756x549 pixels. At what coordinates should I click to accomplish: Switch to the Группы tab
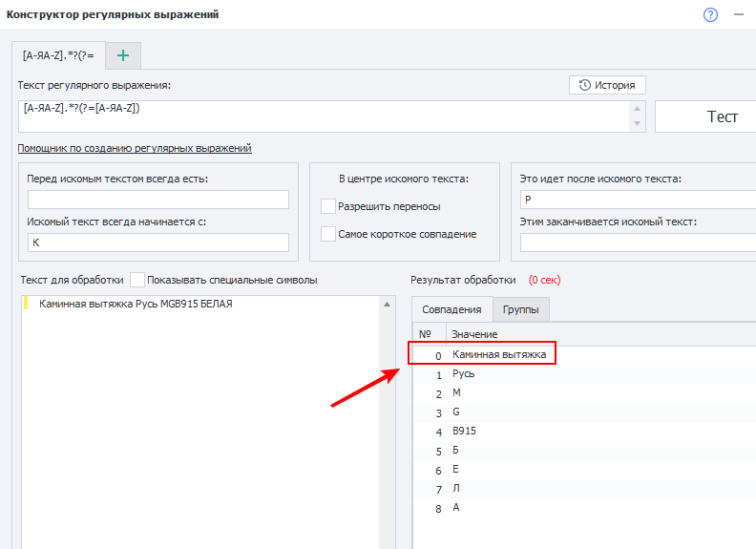pos(520,309)
